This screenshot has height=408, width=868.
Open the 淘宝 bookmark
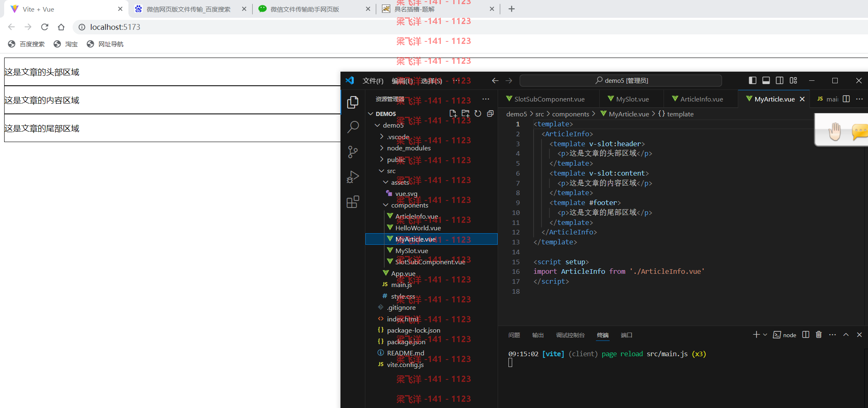click(66, 44)
